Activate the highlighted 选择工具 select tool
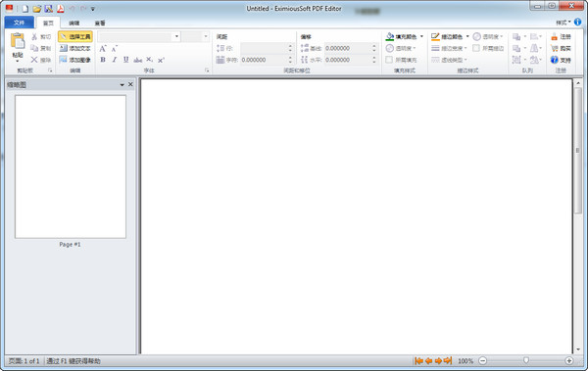Image resolution: width=588 pixels, height=371 pixels. (75, 37)
